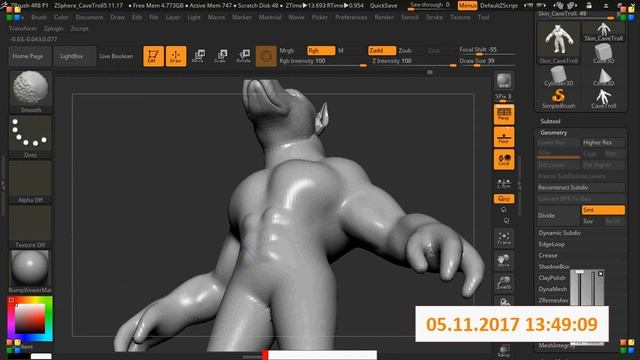Click the Zoom3D icon

pyautogui.click(x=504, y=283)
